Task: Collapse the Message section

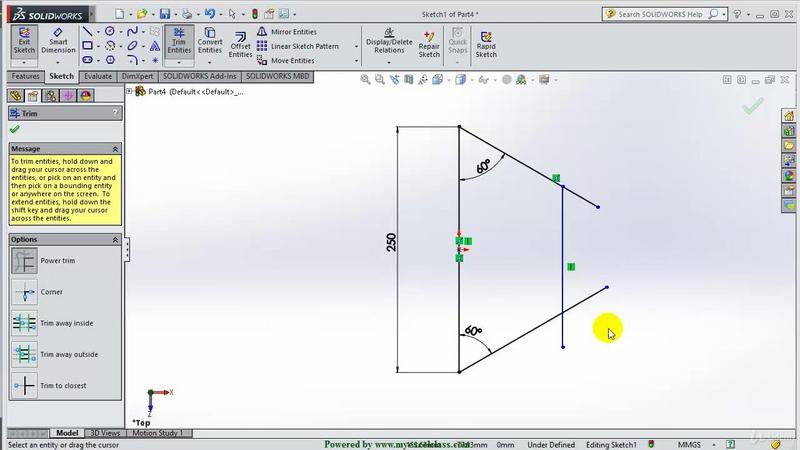Action: pyautogui.click(x=115, y=149)
